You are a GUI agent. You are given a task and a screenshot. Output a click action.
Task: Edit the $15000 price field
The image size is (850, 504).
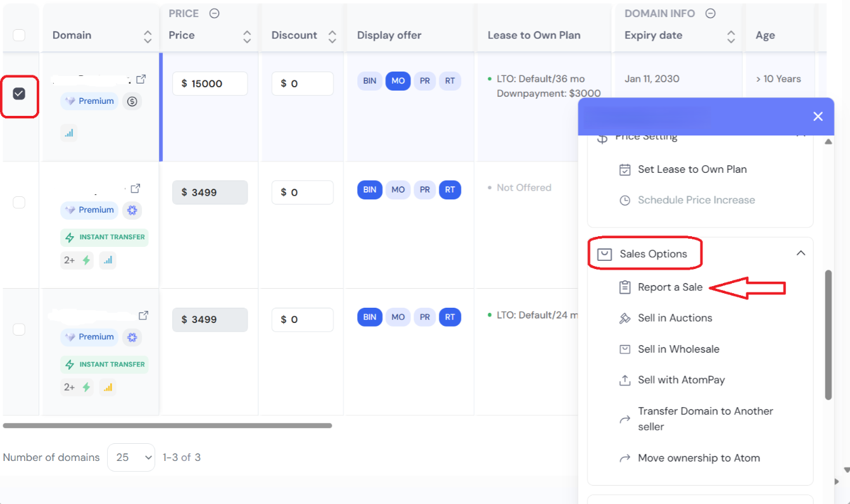point(210,84)
